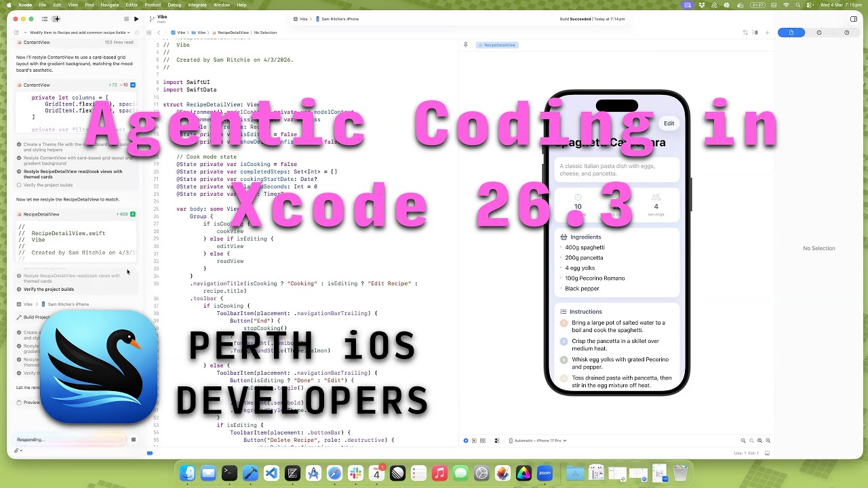Open the Product menu

point(153,5)
